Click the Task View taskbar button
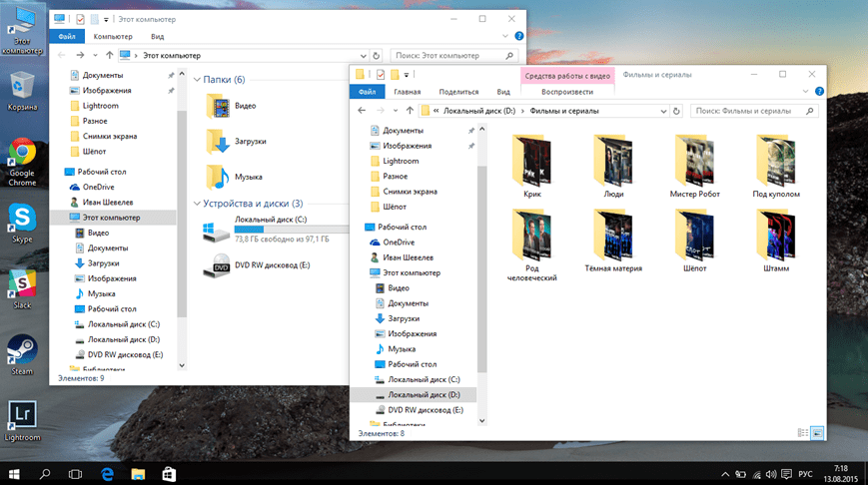This screenshot has height=485, width=868. (75, 473)
